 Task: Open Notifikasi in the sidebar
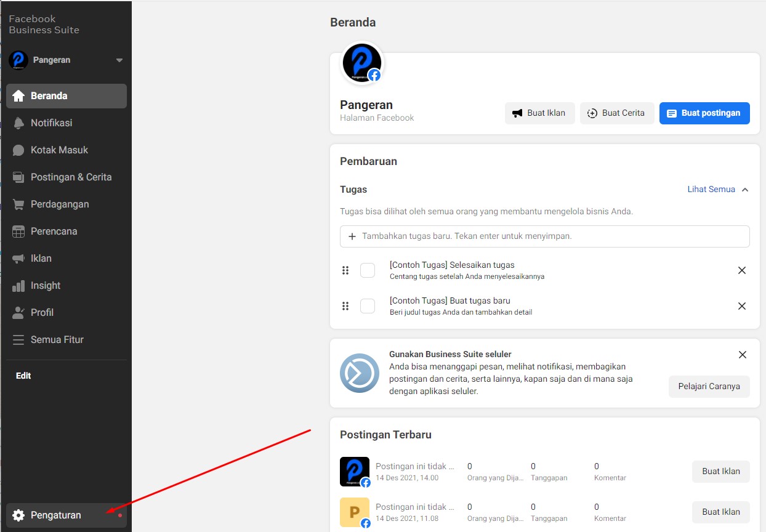pyautogui.click(x=67, y=123)
